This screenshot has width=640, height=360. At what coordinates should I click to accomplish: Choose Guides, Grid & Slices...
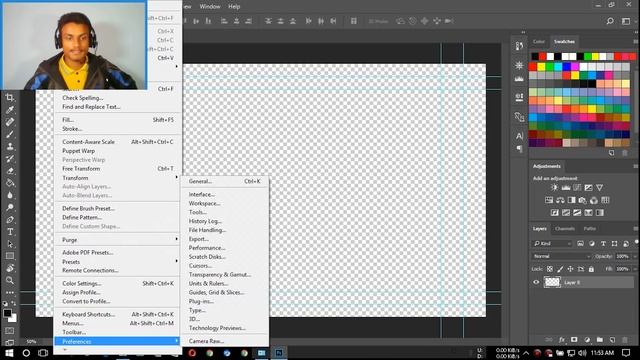(x=224, y=292)
